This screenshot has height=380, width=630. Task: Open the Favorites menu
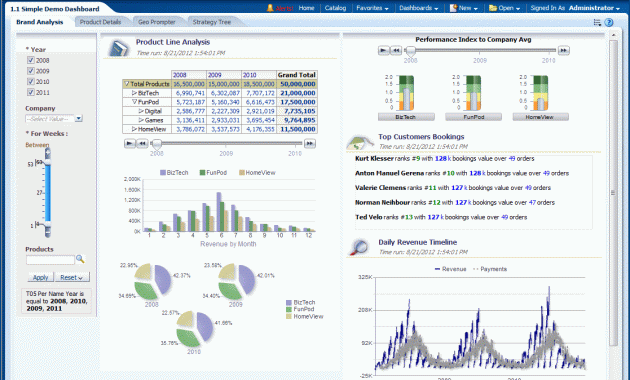pyautogui.click(x=372, y=8)
